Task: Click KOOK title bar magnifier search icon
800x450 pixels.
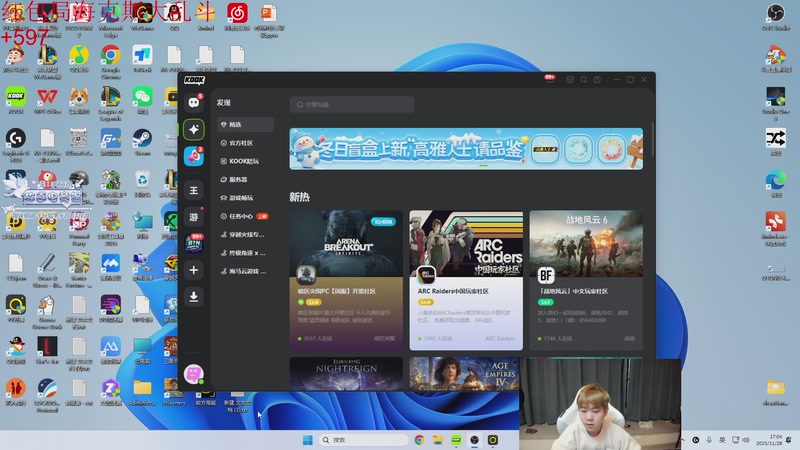Action: click(x=584, y=80)
